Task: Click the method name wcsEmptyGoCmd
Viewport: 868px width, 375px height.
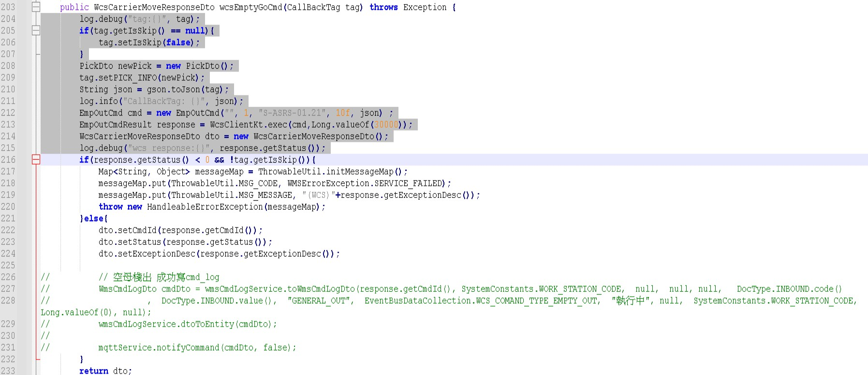Action: 250,7
